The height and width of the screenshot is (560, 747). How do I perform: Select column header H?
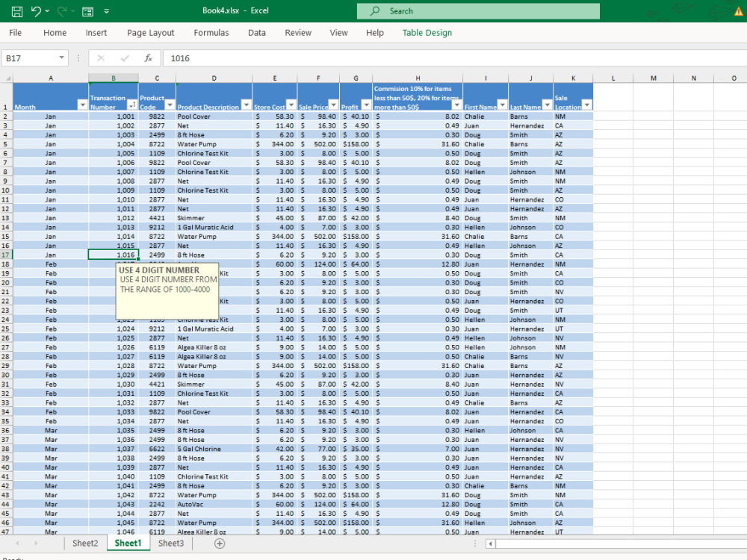click(x=418, y=78)
